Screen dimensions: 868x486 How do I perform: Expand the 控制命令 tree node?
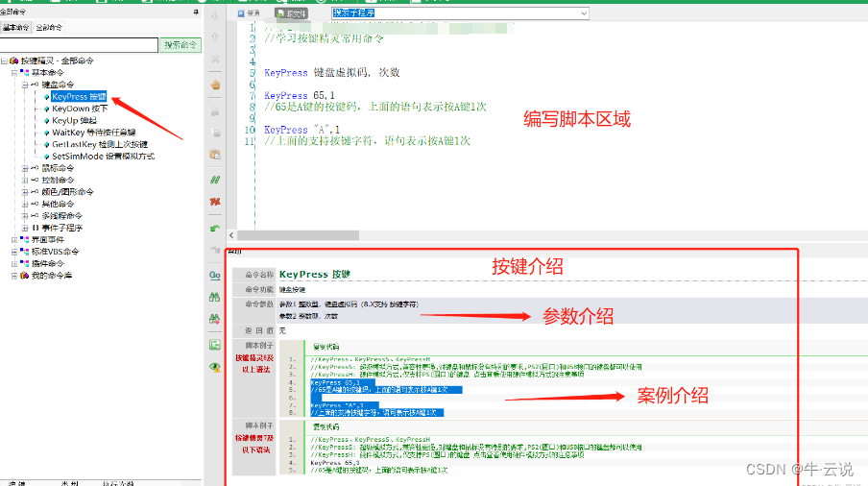[25, 180]
